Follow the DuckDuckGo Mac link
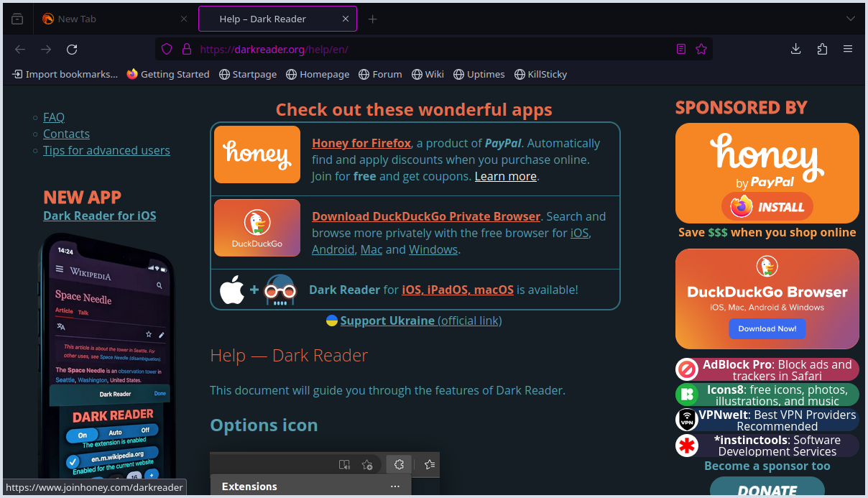The image size is (868, 498). [371, 249]
